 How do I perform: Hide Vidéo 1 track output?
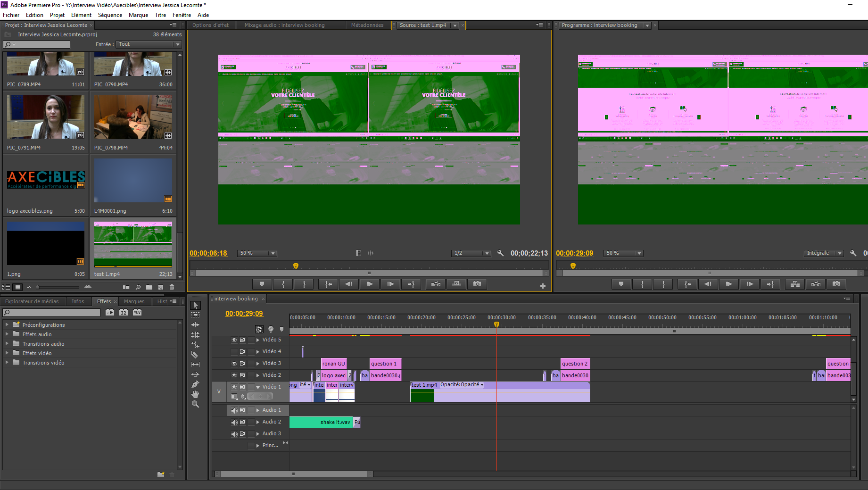[x=234, y=387]
